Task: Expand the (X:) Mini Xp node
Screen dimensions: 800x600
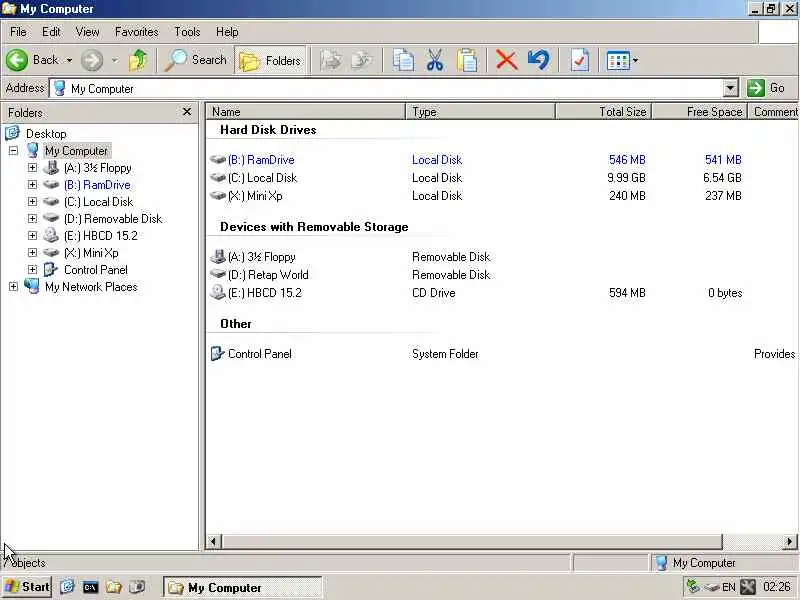Action: pos(32,253)
